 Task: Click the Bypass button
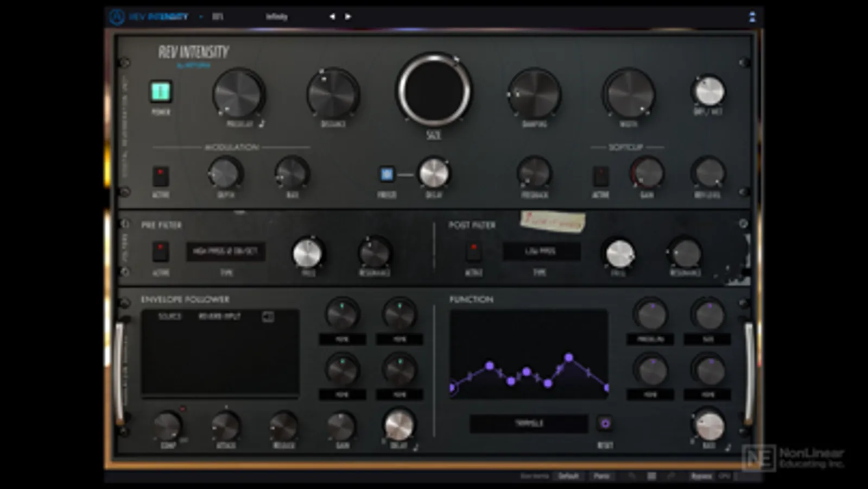click(x=701, y=477)
